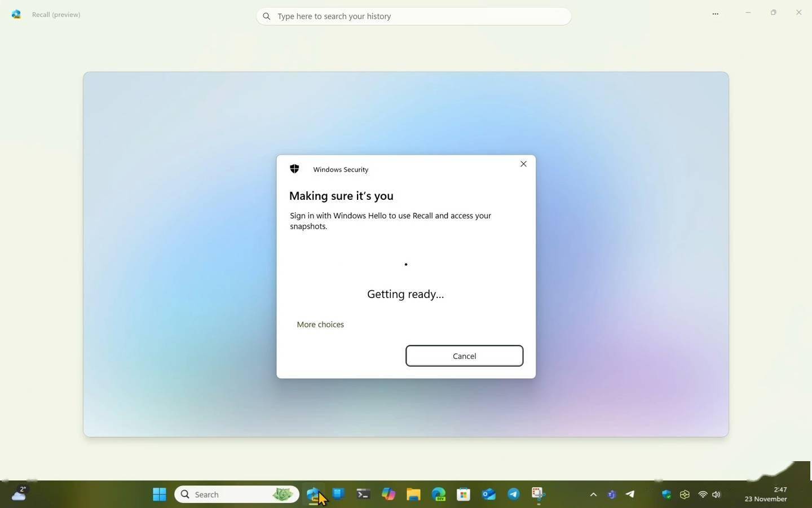Open Outlook from the taskbar
The height and width of the screenshot is (508, 812).
pos(489,494)
